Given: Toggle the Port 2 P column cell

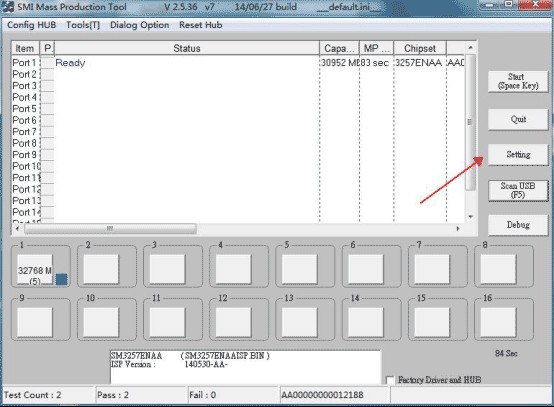Looking at the screenshot, I should 47,74.
